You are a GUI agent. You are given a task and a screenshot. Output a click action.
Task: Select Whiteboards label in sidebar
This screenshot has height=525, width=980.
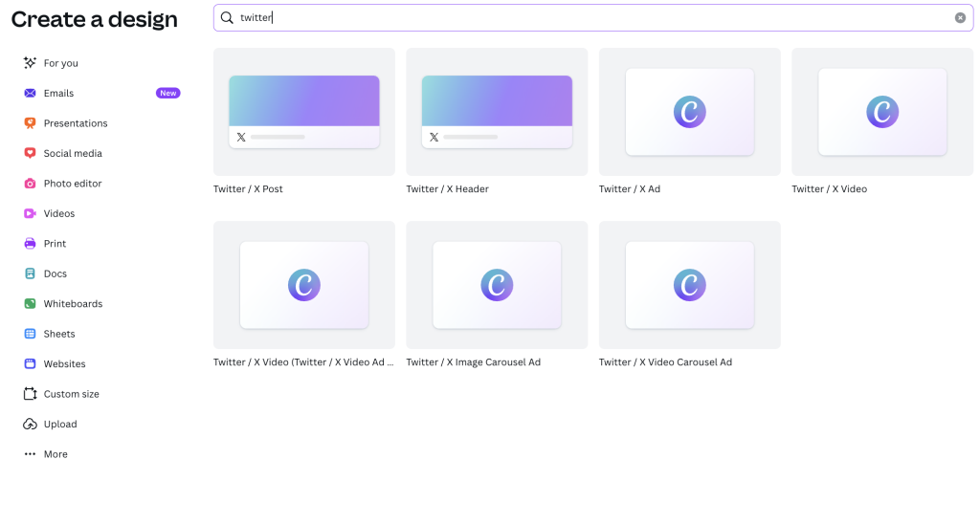pyautogui.click(x=73, y=303)
